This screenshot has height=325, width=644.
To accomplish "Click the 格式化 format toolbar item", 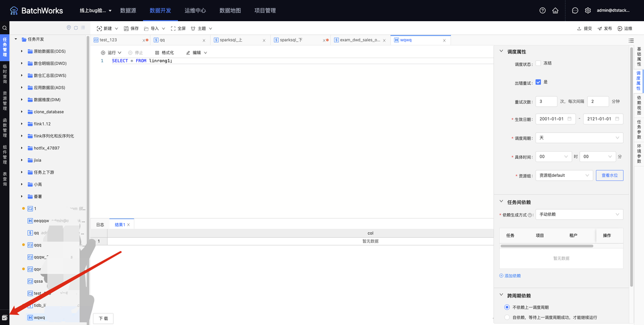I will coord(165,52).
